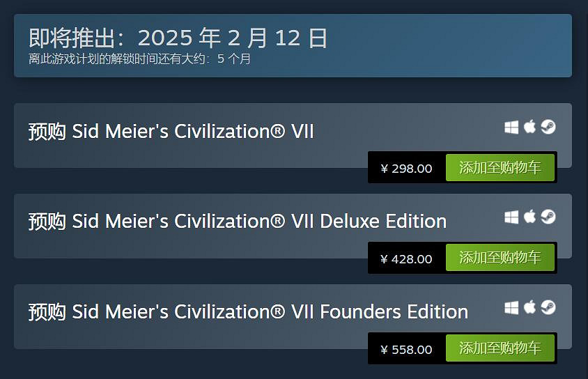This screenshot has width=588, height=379.
Task: Click Apple icon in standard Civilization VII row
Action: [530, 127]
